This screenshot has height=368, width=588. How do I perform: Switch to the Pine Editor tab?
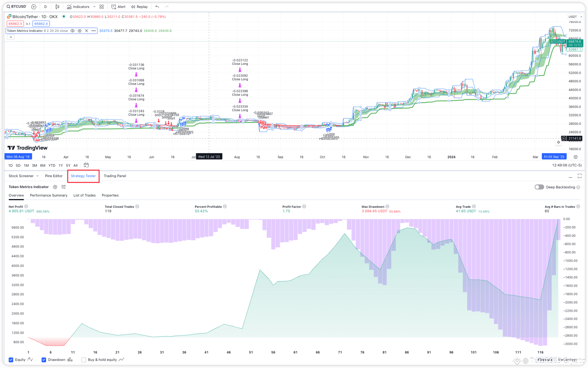54,176
